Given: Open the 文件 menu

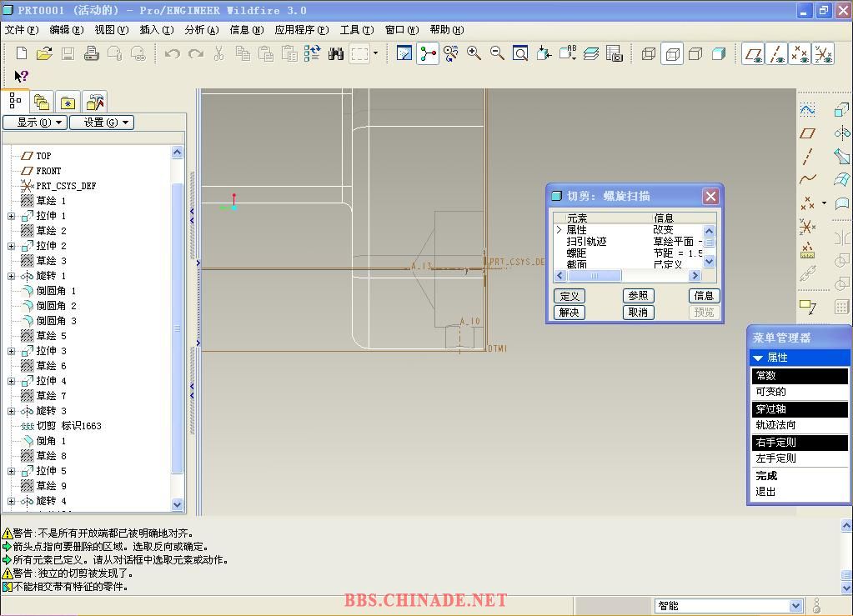Looking at the screenshot, I should [21, 30].
